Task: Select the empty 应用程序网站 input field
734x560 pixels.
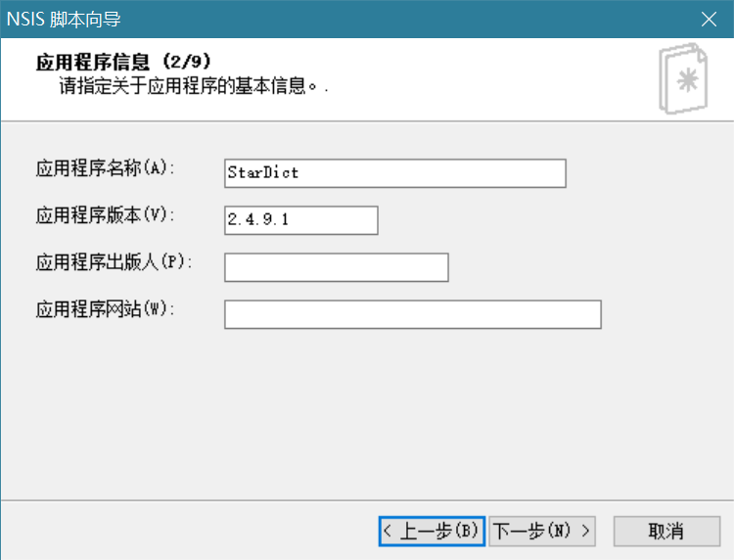Action: click(412, 314)
